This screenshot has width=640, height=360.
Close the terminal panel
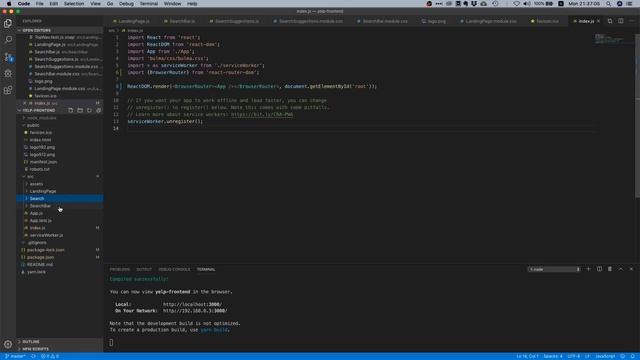[x=631, y=269]
